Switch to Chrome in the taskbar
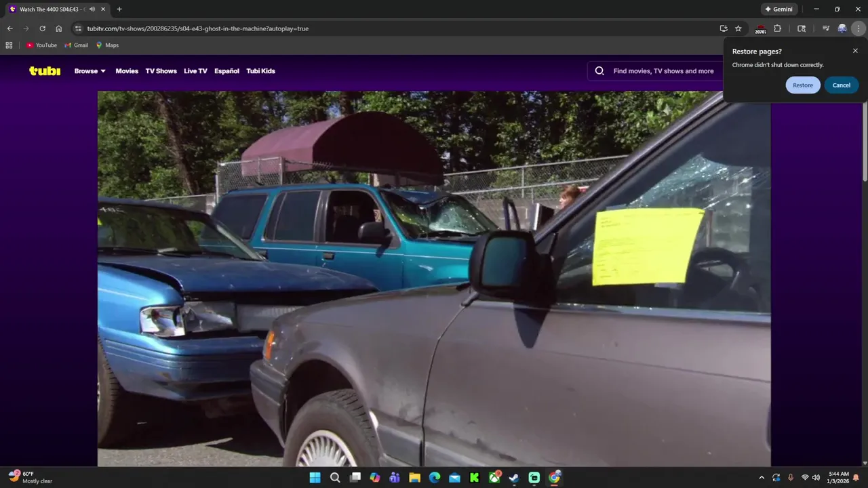 point(554,478)
